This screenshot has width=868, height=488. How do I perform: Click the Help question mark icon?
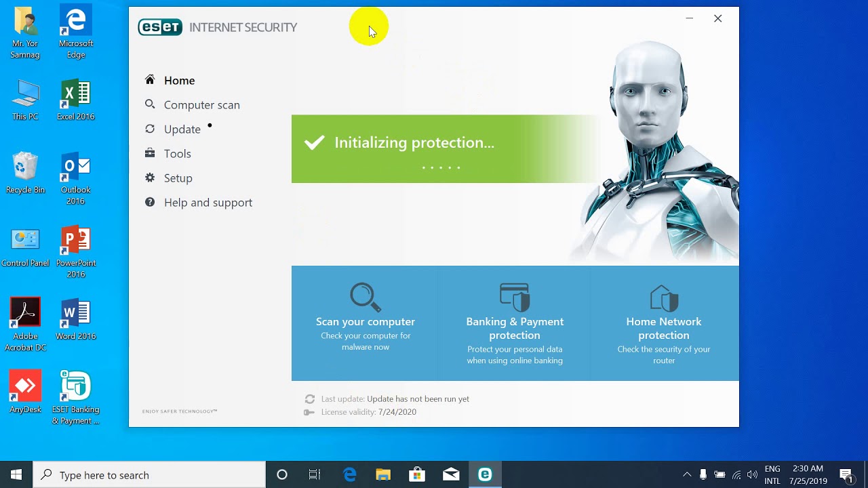(150, 202)
